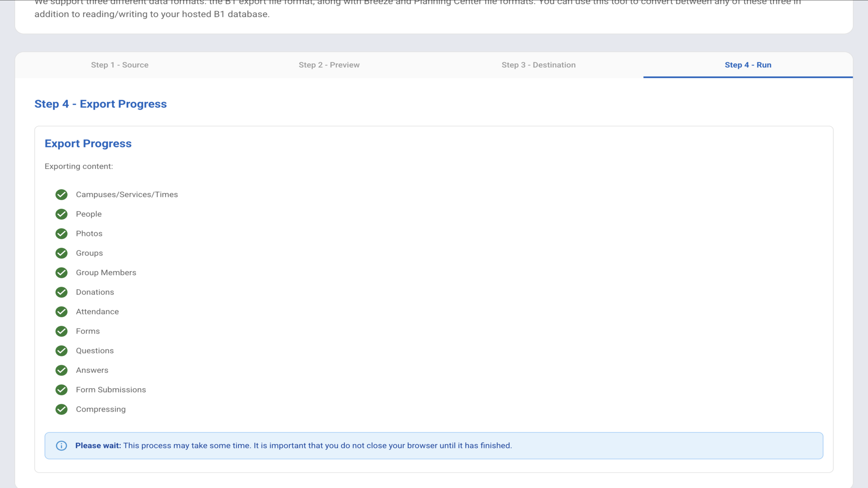Viewport: 868px width, 488px height.
Task: Click the green checkmark next to People
Action: [61, 214]
